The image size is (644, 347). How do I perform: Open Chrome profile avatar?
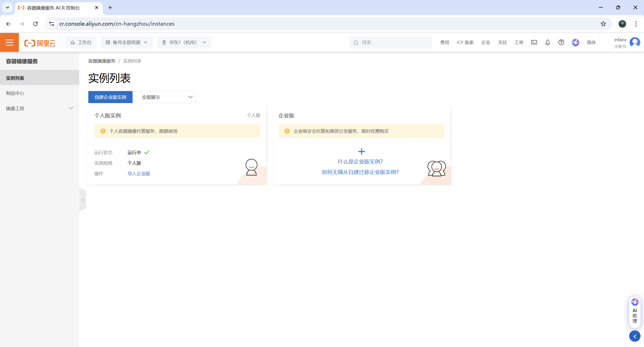622,24
